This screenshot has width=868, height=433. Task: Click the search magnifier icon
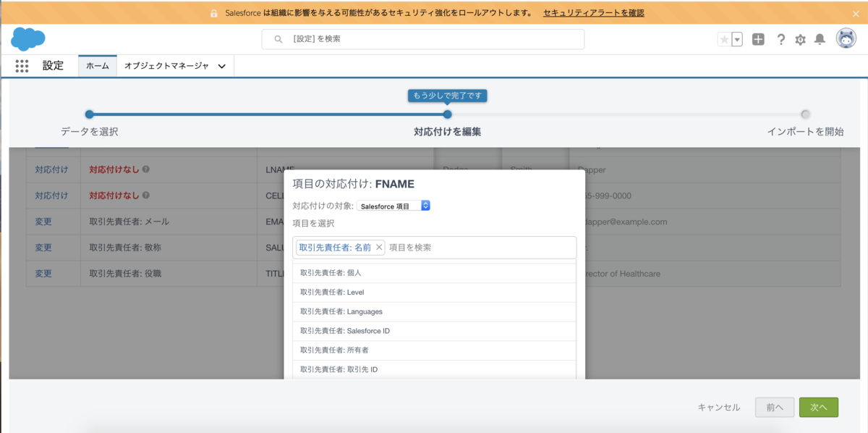[278, 39]
